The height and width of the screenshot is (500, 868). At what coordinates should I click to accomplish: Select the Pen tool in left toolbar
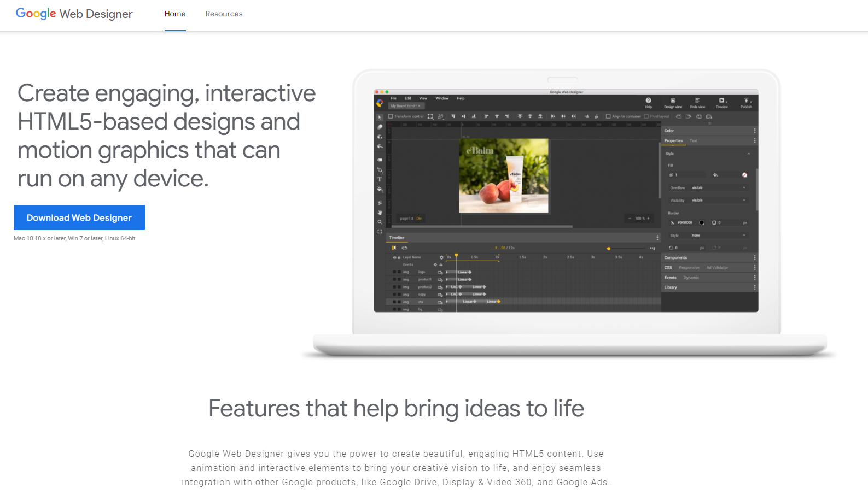380,170
